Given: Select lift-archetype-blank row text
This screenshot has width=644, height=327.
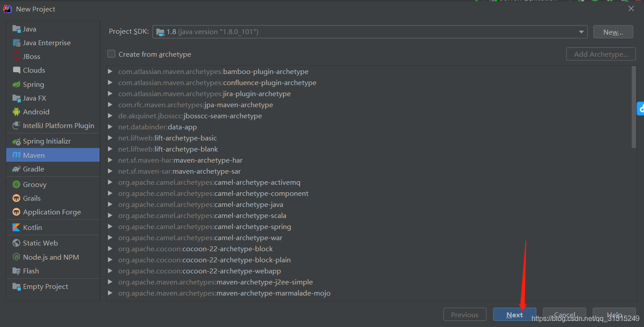Looking at the screenshot, I should coord(168,149).
